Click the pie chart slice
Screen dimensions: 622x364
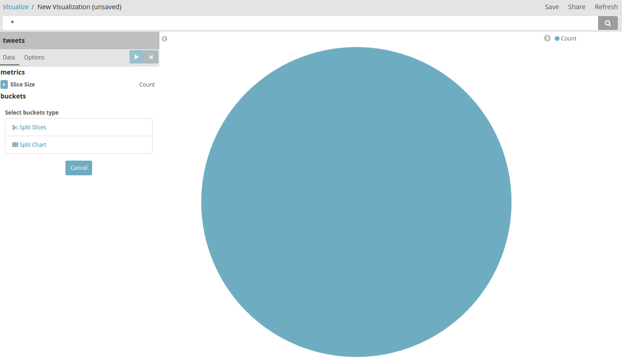click(356, 202)
